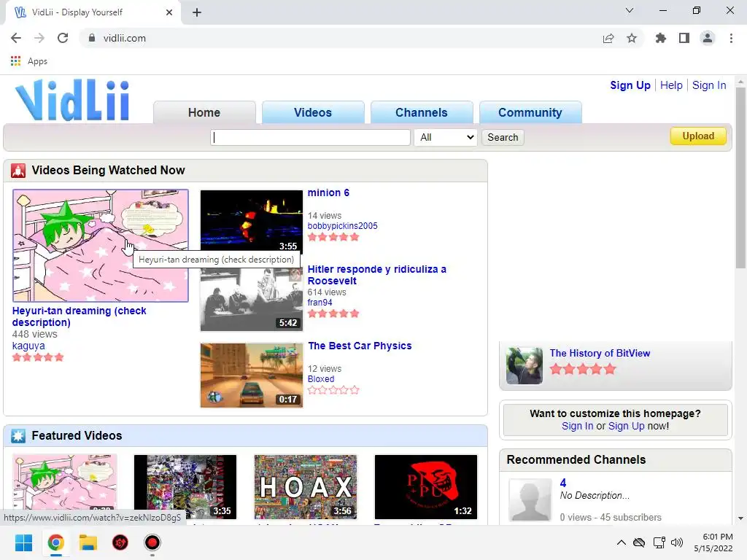Visit Bloxed channel link
Screen dimensions: 747x560
[x=321, y=379]
